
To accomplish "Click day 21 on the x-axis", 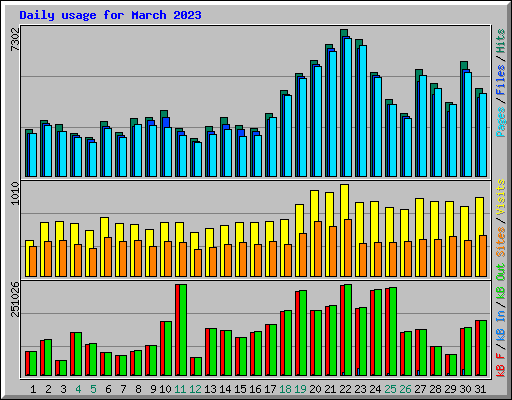I will point(330,389).
